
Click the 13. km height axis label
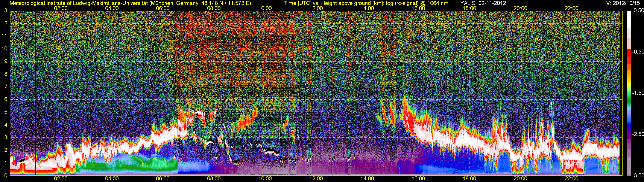pos(5,11)
